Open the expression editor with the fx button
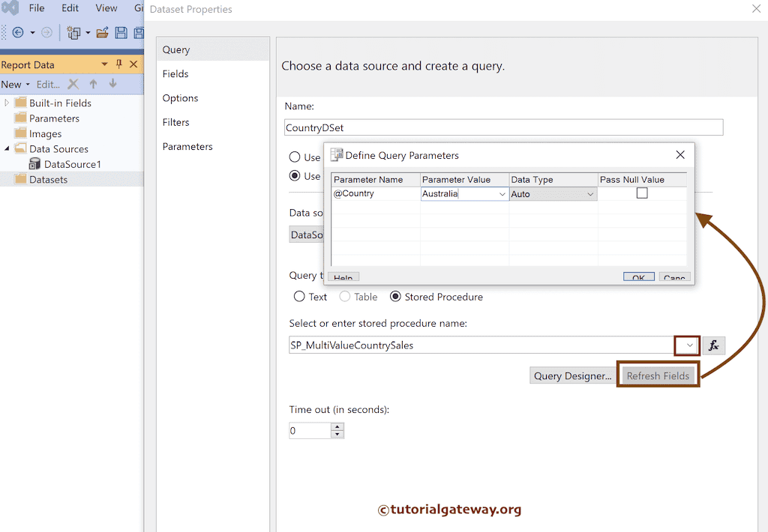 point(713,345)
